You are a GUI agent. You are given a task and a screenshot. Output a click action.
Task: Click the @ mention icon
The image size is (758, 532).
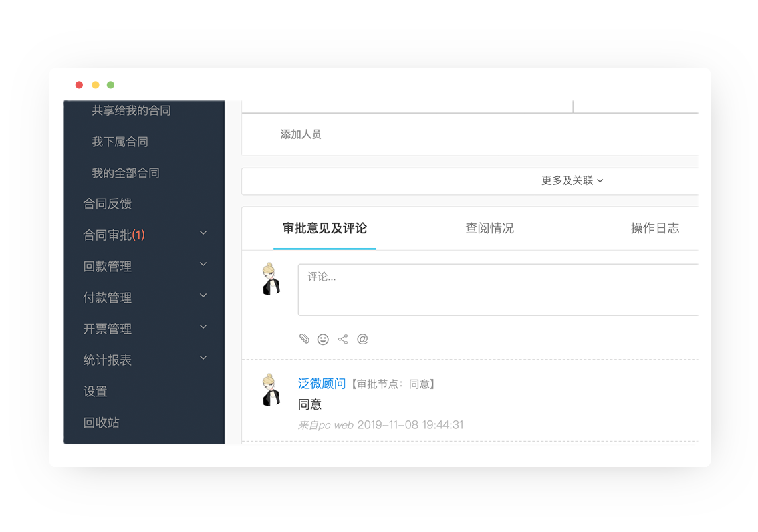pos(362,339)
